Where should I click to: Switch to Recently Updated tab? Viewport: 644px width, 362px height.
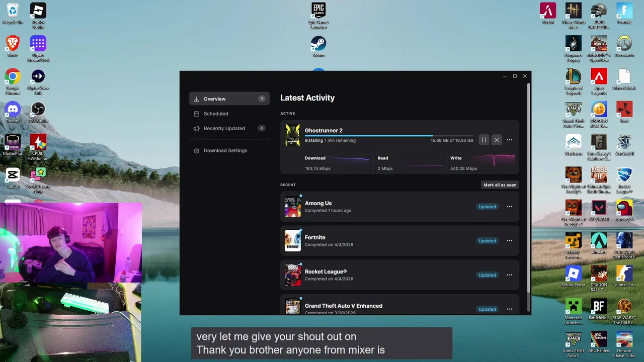[x=229, y=128]
